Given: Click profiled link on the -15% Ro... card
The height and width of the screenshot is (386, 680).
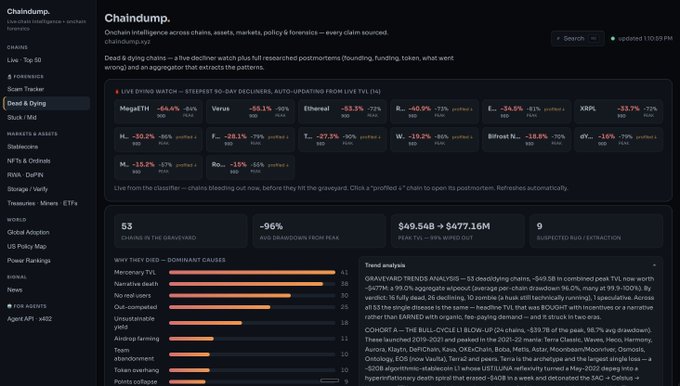Looking at the screenshot, I should pos(278,165).
